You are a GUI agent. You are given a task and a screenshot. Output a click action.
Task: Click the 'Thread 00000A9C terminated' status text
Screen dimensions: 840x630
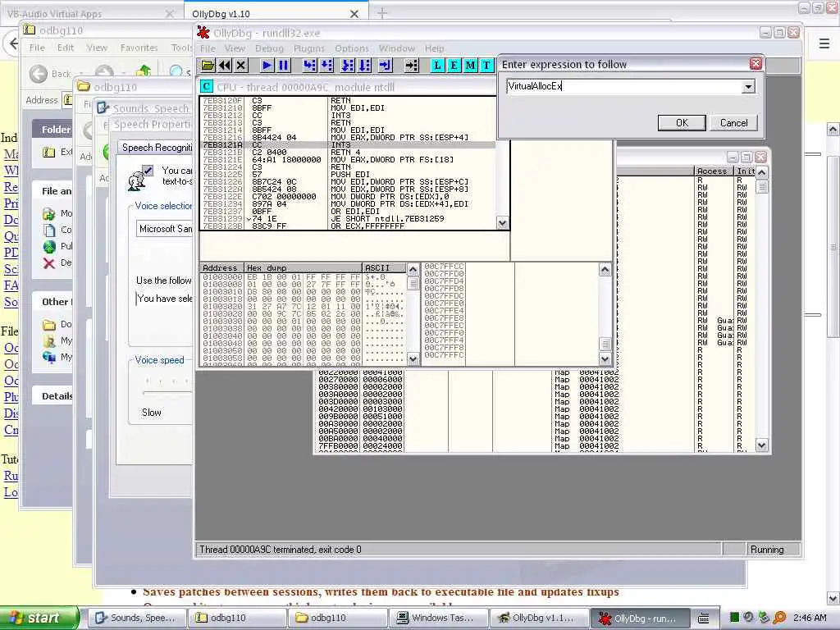281,550
